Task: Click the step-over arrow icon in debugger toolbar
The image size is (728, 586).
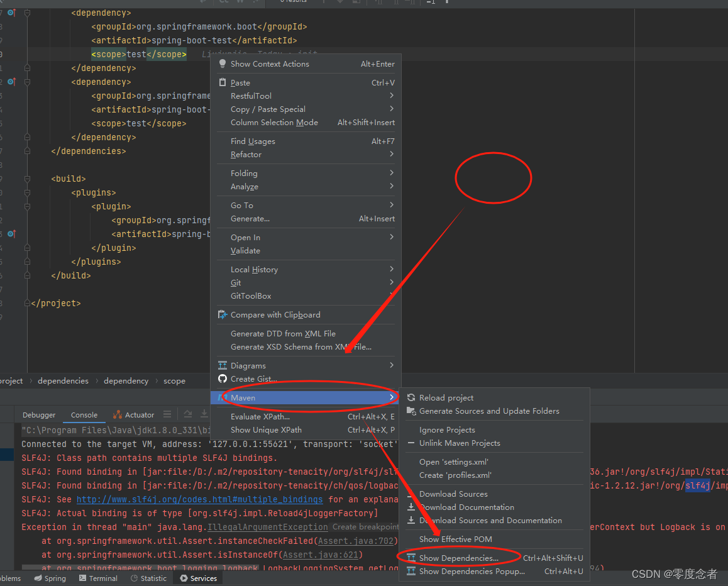Action: [x=187, y=414]
